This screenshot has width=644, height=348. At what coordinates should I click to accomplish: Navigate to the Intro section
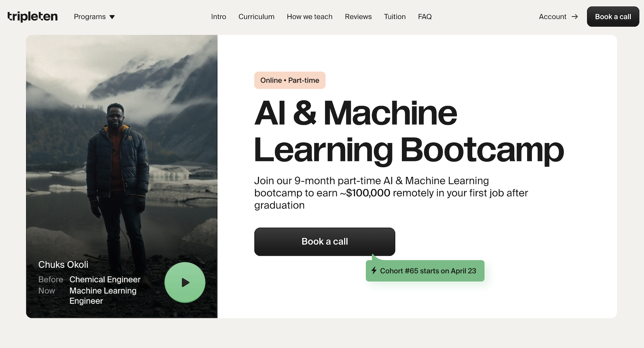tap(219, 17)
